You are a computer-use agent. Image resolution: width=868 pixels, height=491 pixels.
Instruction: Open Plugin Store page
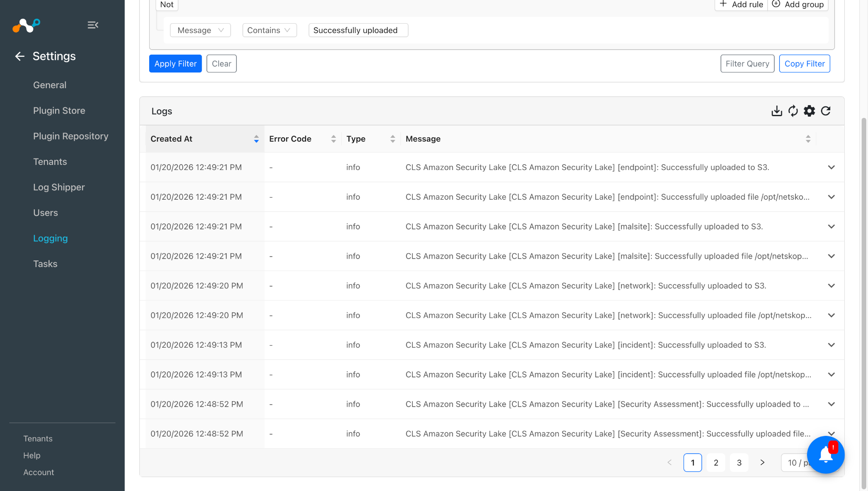59,111
